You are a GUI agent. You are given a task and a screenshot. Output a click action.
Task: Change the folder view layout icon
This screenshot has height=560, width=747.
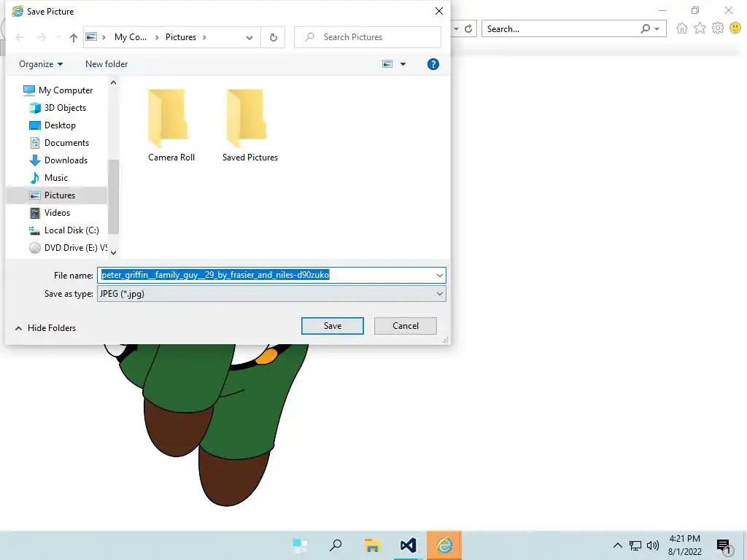tap(388, 64)
